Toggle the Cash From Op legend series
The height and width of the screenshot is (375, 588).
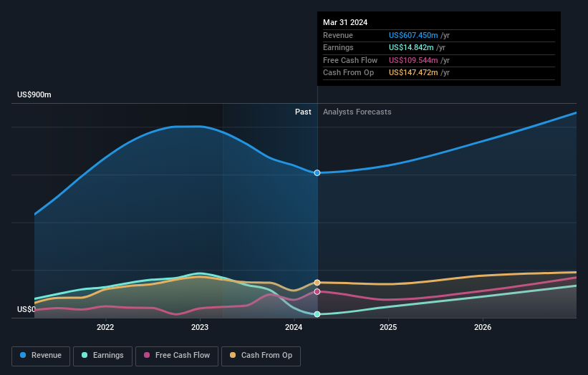coord(261,356)
